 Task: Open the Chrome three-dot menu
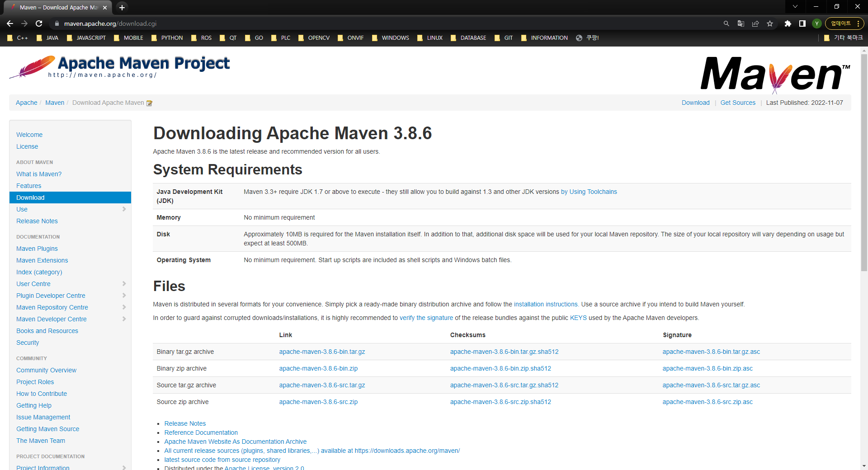pos(858,23)
